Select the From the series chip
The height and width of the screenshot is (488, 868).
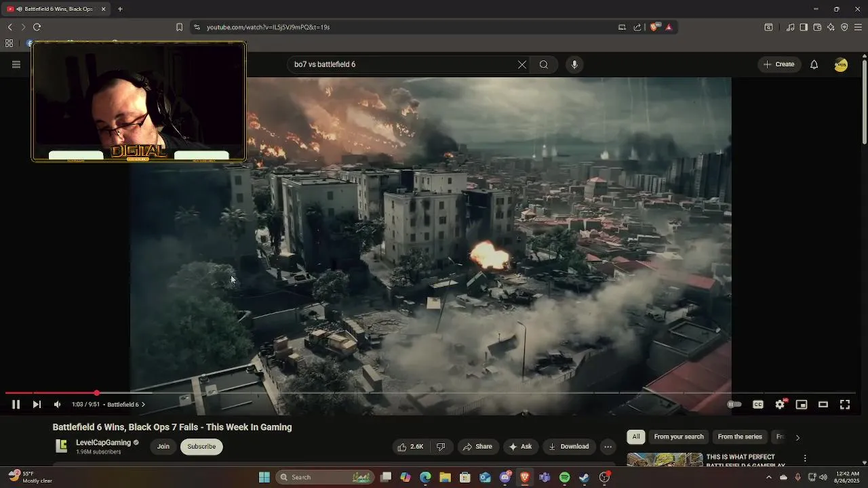[740, 437]
